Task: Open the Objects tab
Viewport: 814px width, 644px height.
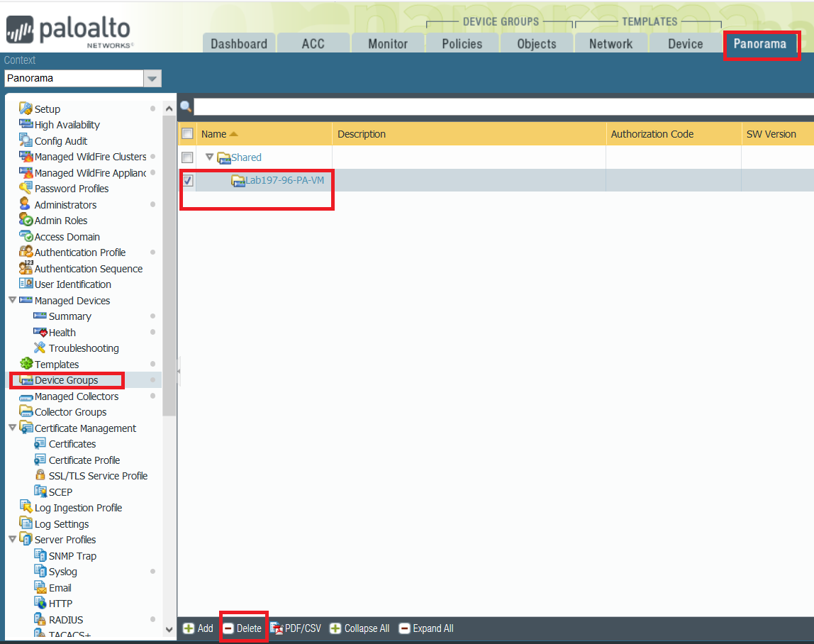Action: pos(536,44)
